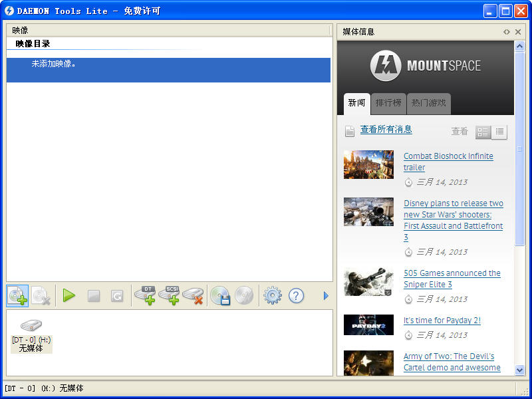
Task: Minimize the DAEMON Tools Lite window
Action: coord(489,11)
